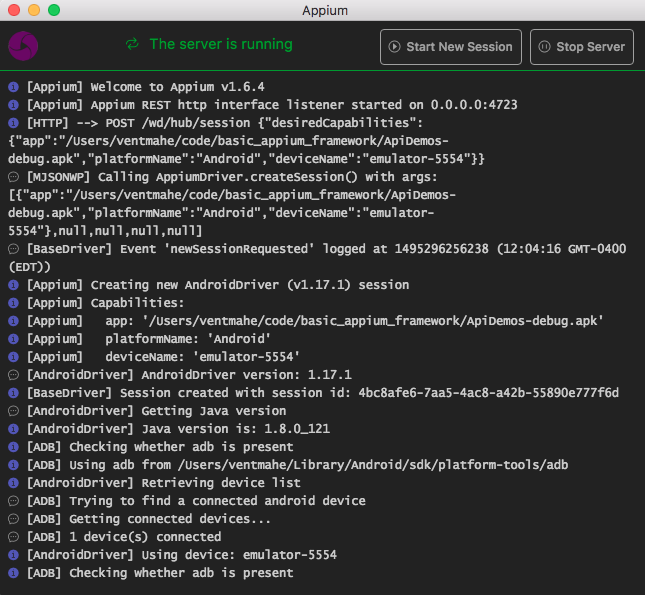Click the 'Java version is: 1.8.0_121' text
645x595 pixels.
click(x=236, y=429)
